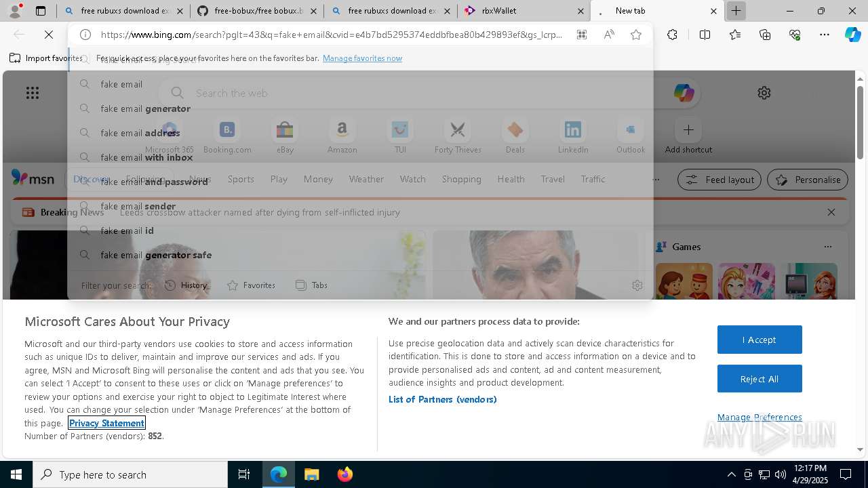
Task: Open the tab actions menu icon
Action: pos(41,11)
